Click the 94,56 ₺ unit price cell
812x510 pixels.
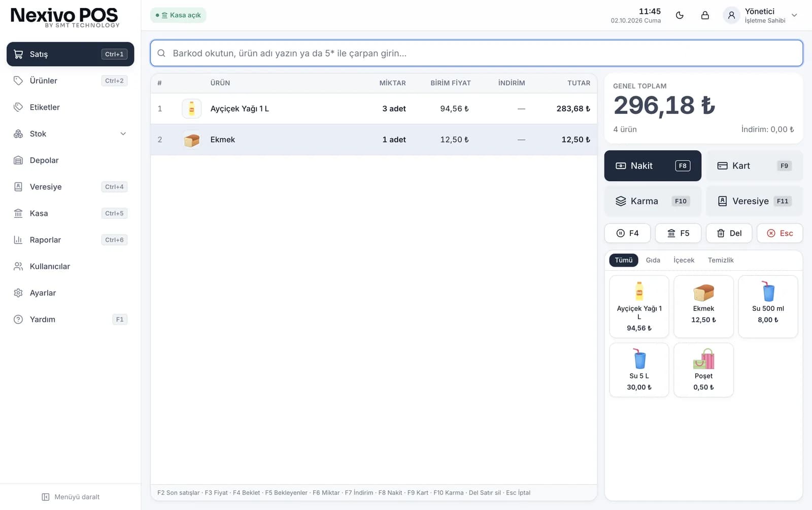point(454,109)
